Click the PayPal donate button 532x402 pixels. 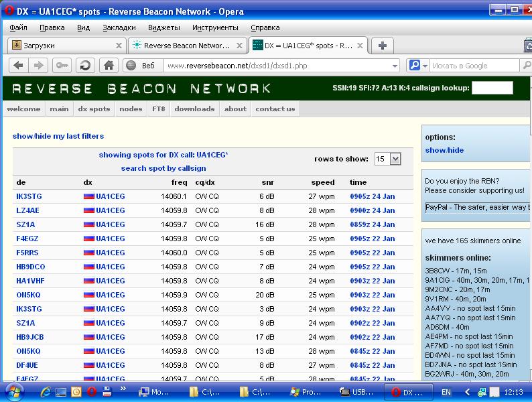coord(477,207)
